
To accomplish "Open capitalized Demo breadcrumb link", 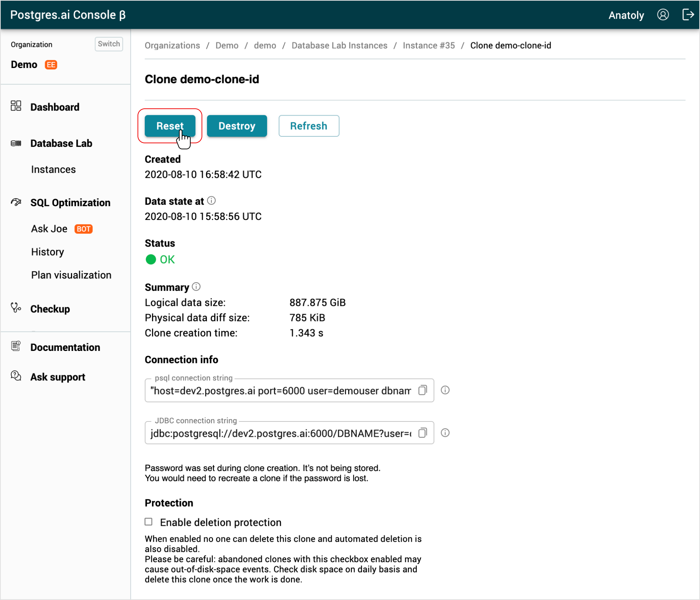I will click(x=227, y=45).
